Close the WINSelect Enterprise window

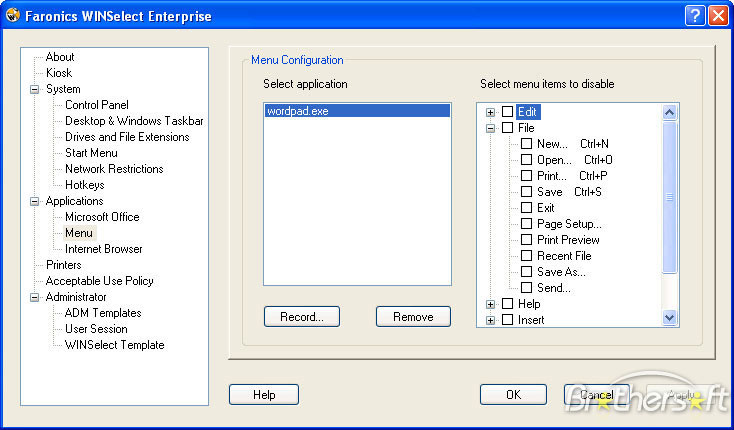718,16
